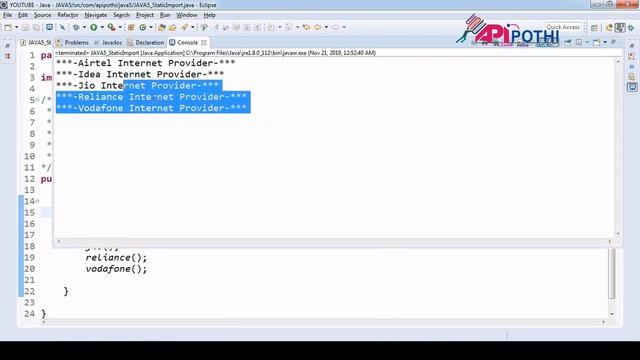The width and height of the screenshot is (640, 360).
Task: Click the Back navigation arrow icon
Action: pos(318,27)
